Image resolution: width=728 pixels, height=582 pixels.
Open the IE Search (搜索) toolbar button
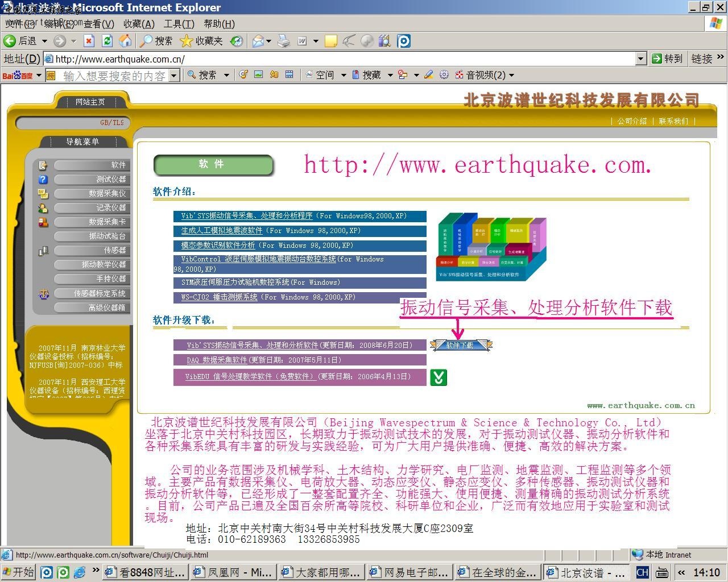click(x=156, y=41)
